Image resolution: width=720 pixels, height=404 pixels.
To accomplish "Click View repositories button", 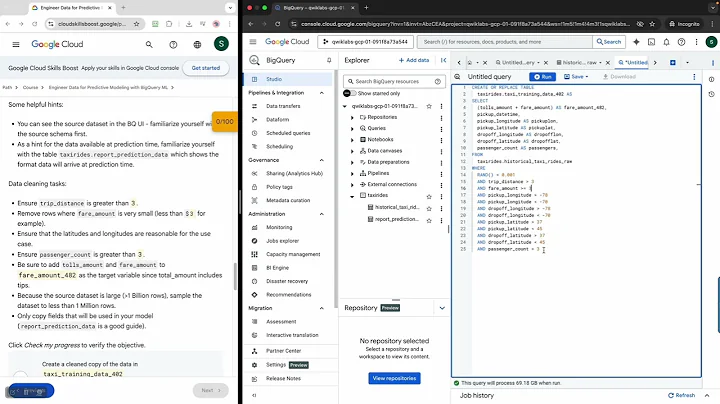I will [394, 378].
